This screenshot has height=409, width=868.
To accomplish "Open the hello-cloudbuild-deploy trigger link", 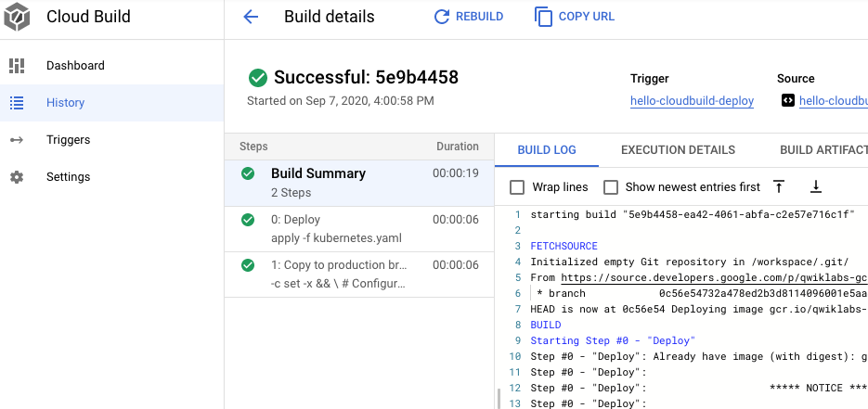I will pos(692,101).
